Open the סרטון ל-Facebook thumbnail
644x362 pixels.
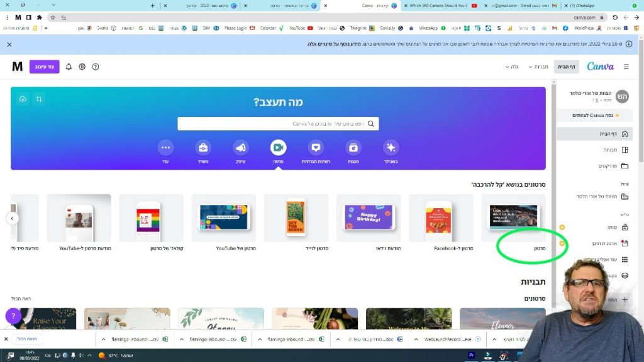point(441,218)
